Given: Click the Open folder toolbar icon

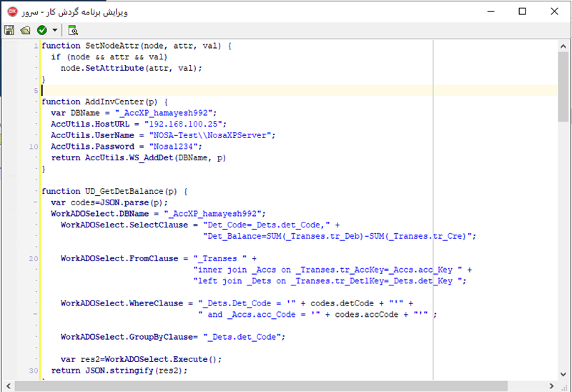Looking at the screenshot, I should 25,30.
